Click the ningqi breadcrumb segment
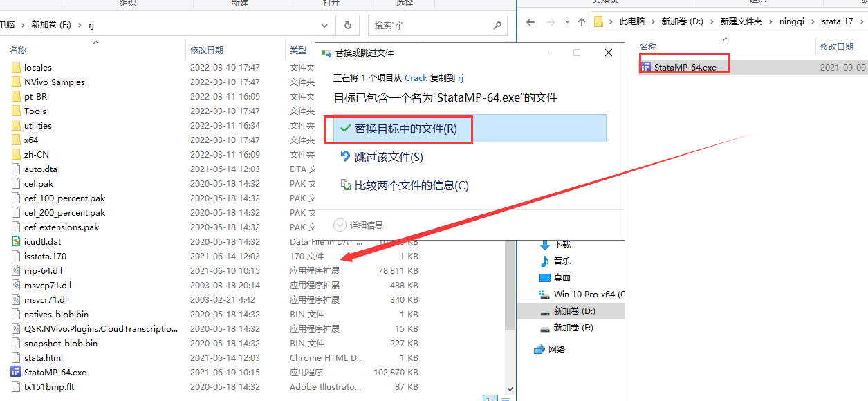Viewport: 868px width, 401px height. 791,21
